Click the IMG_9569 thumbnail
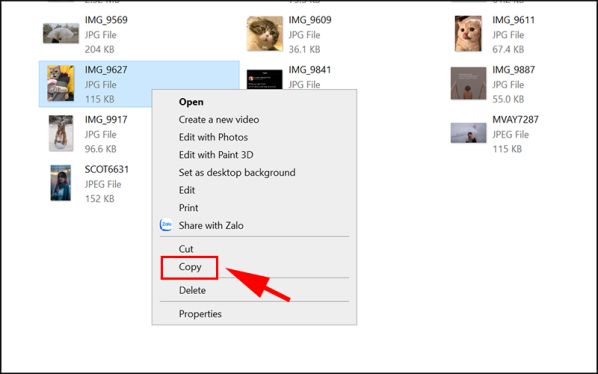Screen dimensions: 598x374 (61, 34)
